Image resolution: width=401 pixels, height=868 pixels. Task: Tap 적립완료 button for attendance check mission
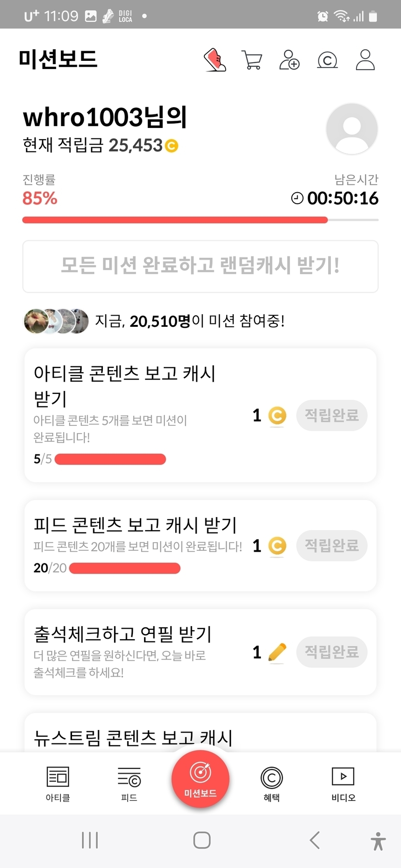pos(331,652)
